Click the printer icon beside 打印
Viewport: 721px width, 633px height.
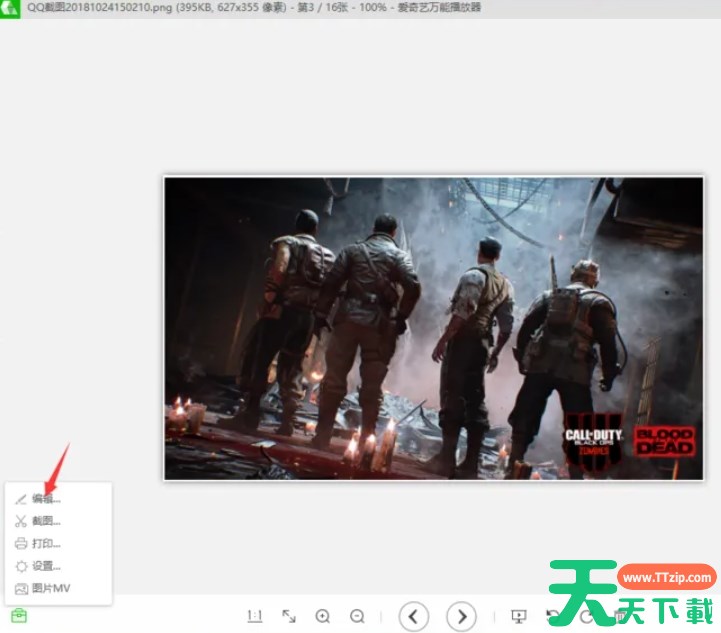pos(21,544)
